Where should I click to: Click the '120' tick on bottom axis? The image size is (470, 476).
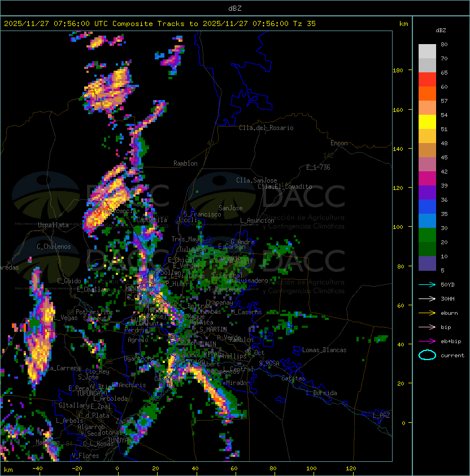tap(351, 469)
